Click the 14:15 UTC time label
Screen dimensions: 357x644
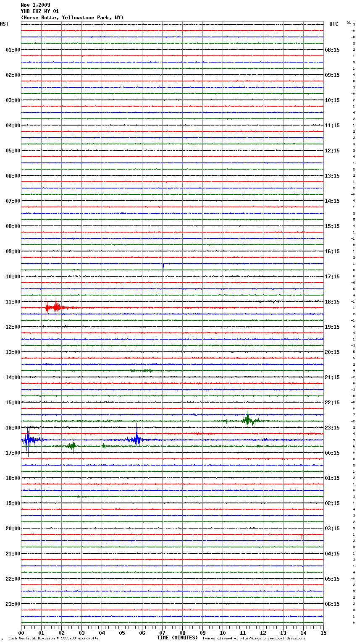coord(332,201)
